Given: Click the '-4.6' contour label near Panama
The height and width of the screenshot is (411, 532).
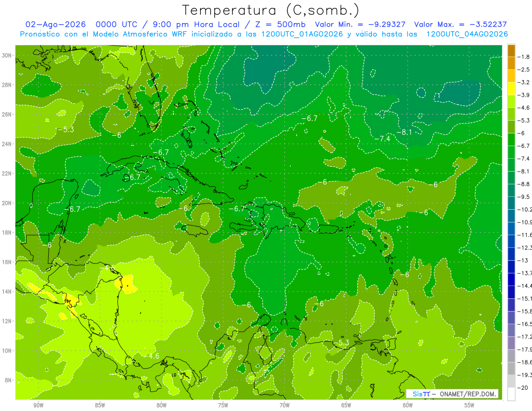Looking at the screenshot, I should click(152, 356).
